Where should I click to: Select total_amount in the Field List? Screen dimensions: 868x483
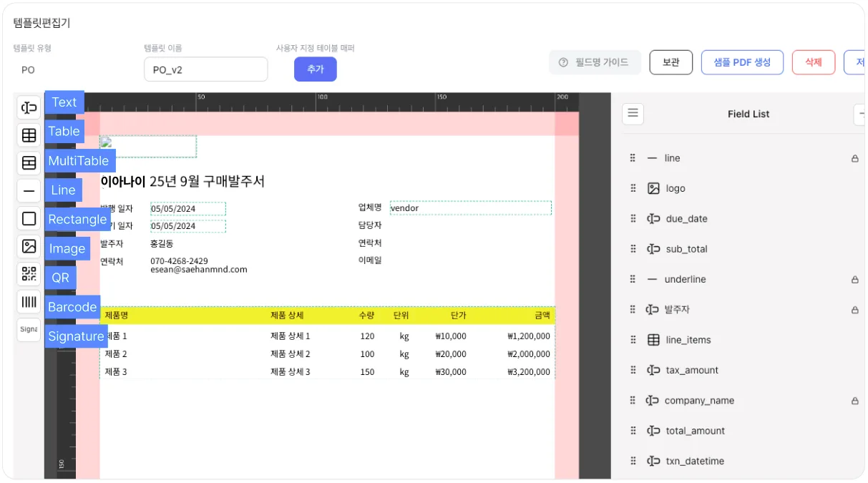pos(695,431)
